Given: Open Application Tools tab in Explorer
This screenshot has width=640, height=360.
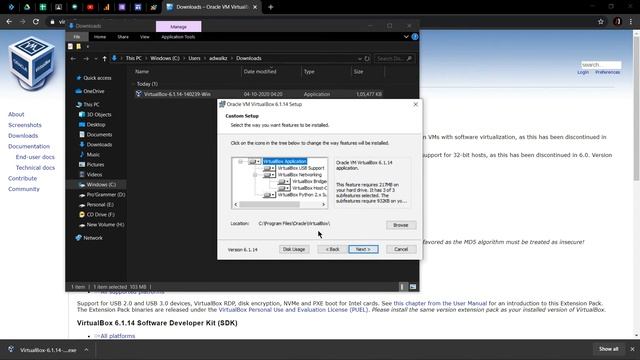Looking at the screenshot, I should [x=178, y=37].
